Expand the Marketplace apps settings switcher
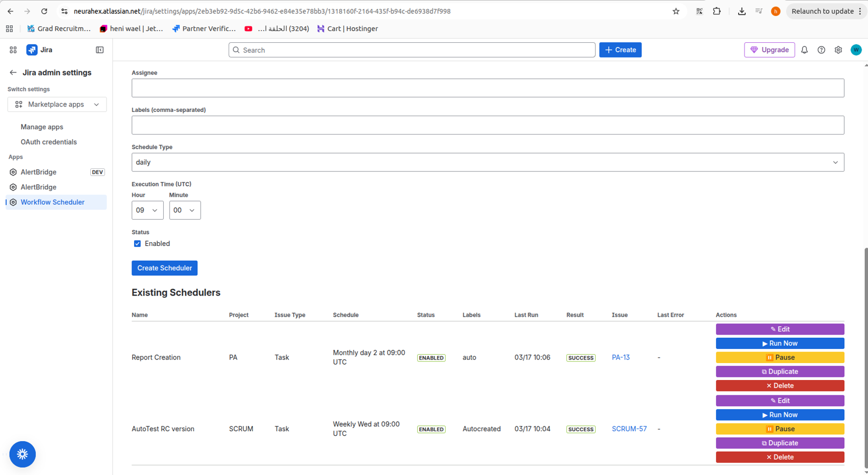This screenshot has height=475, width=868. point(57,104)
